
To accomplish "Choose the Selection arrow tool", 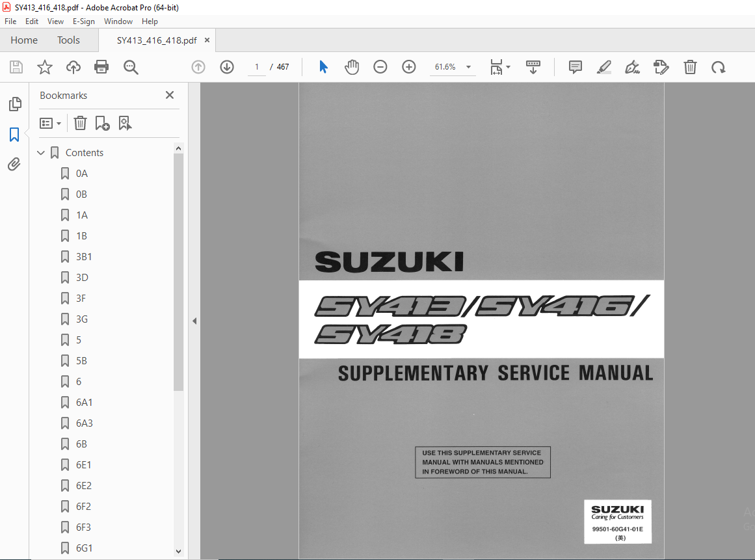I will [x=323, y=67].
